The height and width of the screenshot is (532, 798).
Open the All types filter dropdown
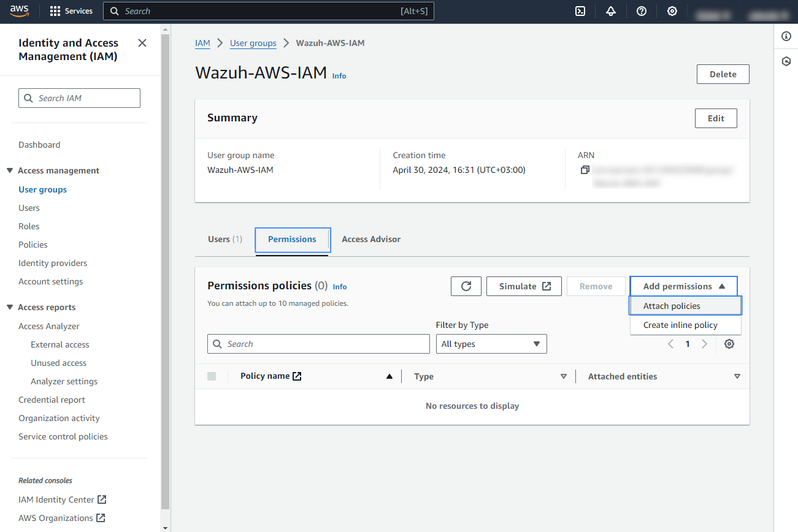pos(491,344)
